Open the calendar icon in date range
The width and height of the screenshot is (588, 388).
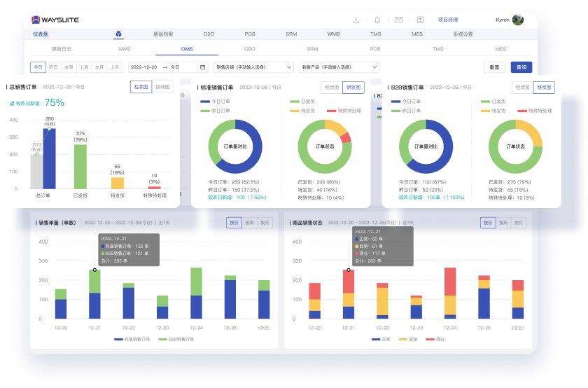203,67
